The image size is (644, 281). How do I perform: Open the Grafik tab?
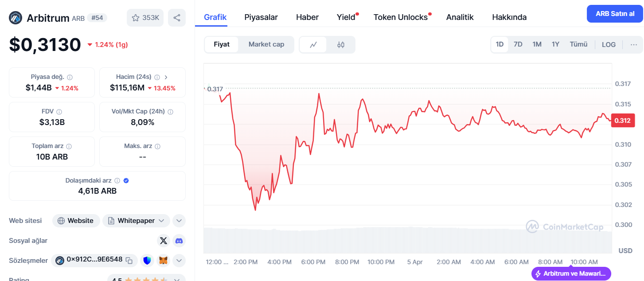pyautogui.click(x=215, y=17)
